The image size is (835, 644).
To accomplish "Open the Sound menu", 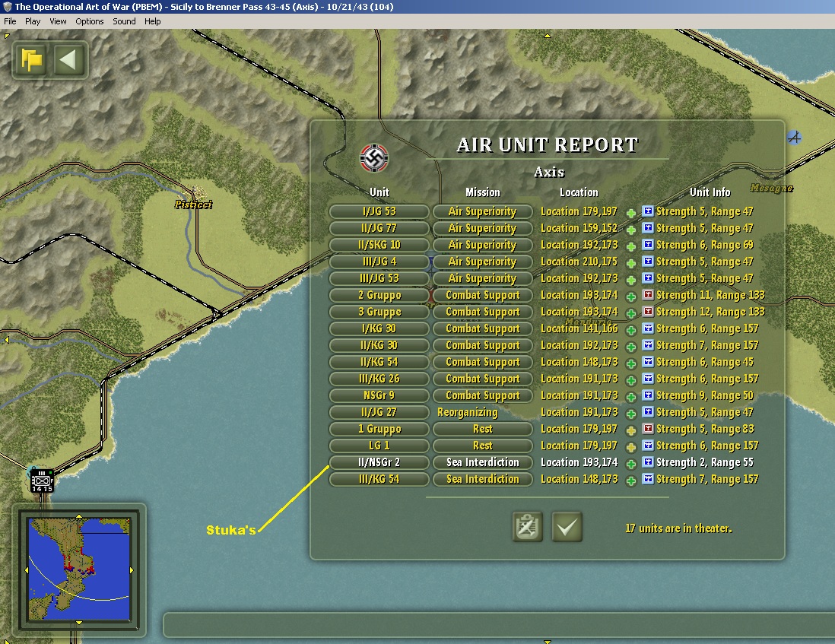I will 124,21.
